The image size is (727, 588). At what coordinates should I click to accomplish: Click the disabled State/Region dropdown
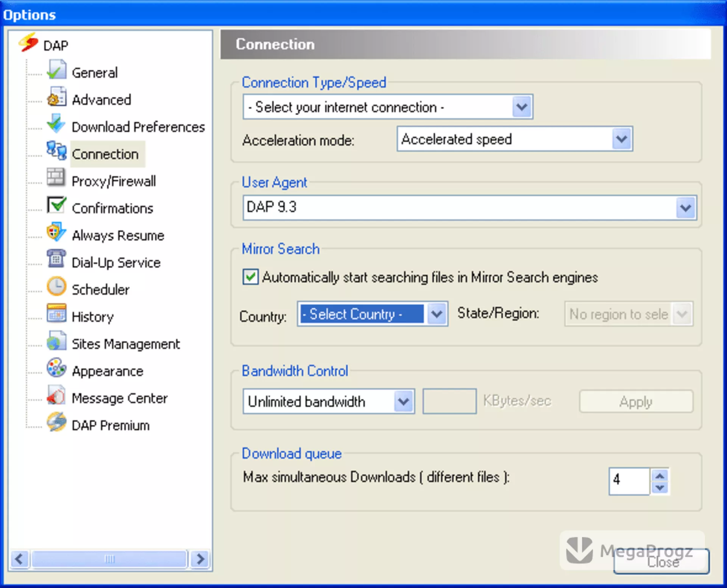pos(629,314)
